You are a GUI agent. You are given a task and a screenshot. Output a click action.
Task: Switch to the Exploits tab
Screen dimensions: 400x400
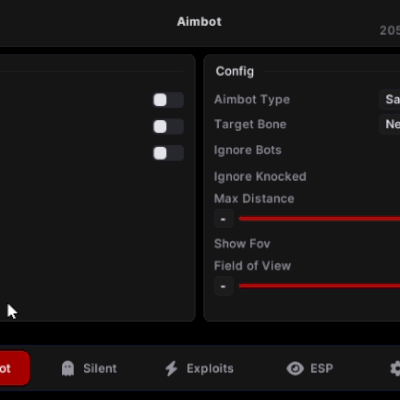pos(199,369)
